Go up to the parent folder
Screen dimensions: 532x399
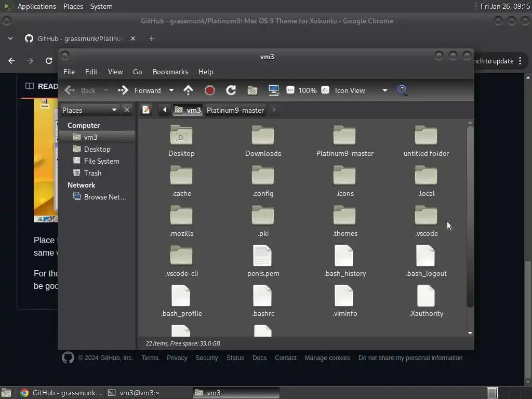(188, 90)
